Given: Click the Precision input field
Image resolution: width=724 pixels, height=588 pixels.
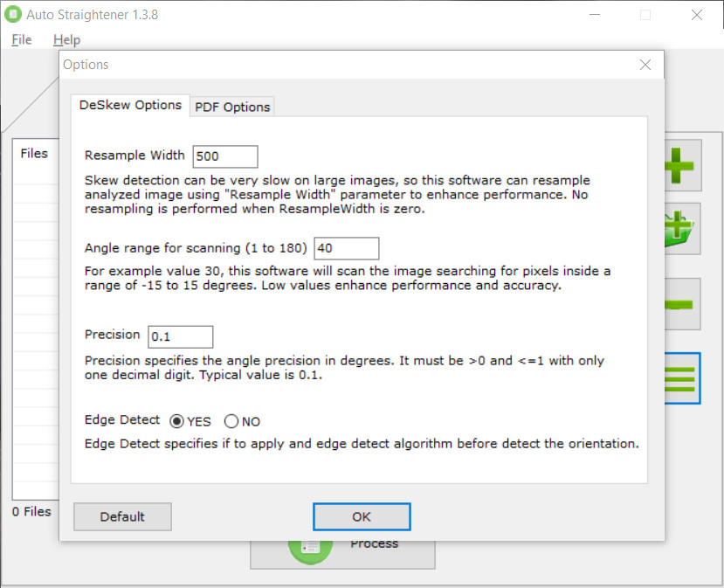Looking at the screenshot, I should [x=181, y=336].
